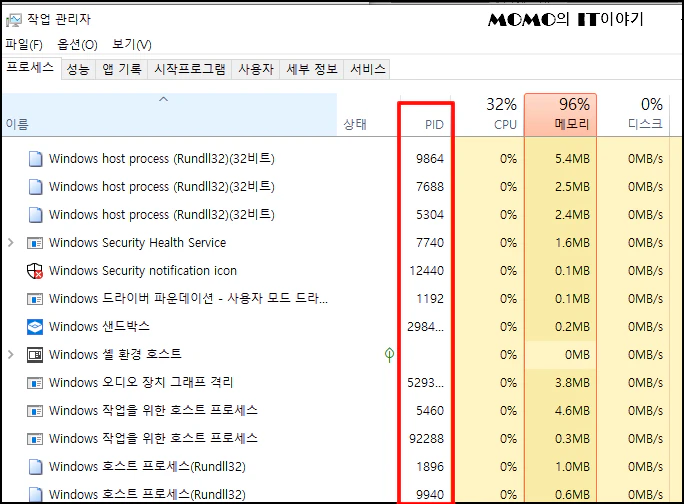
Task: Click disk 0MB/s cell of PID 9864 row
Action: click(x=646, y=159)
